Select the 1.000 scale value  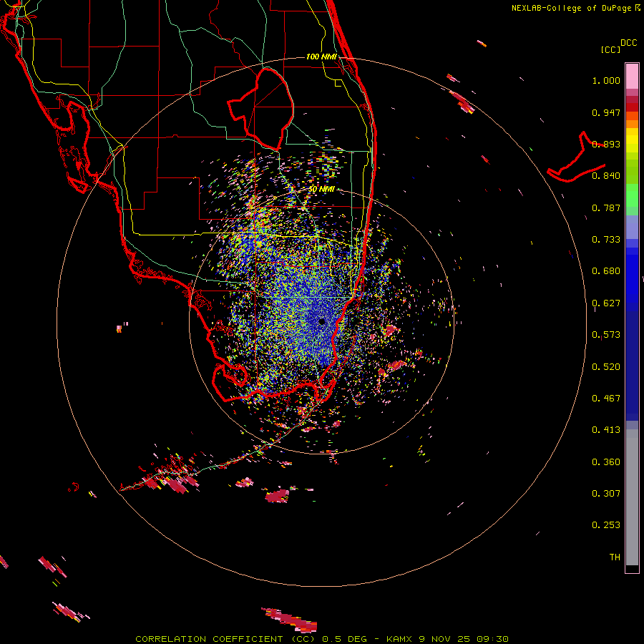[x=606, y=80]
